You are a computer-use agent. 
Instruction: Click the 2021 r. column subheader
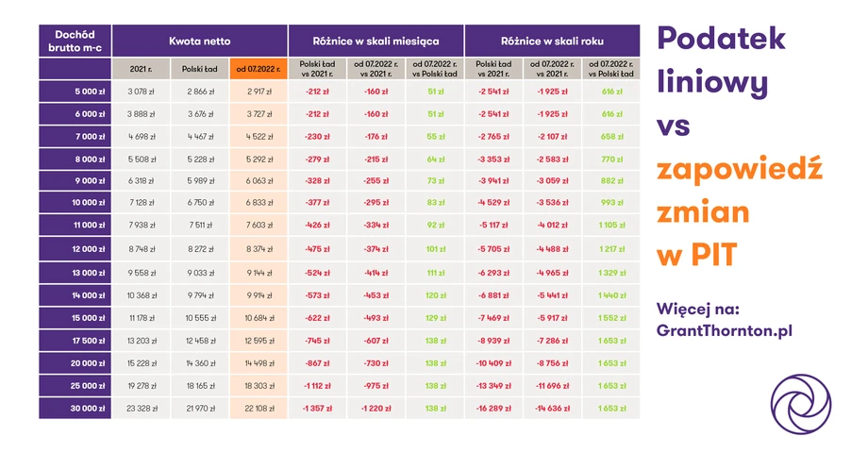[141, 69]
